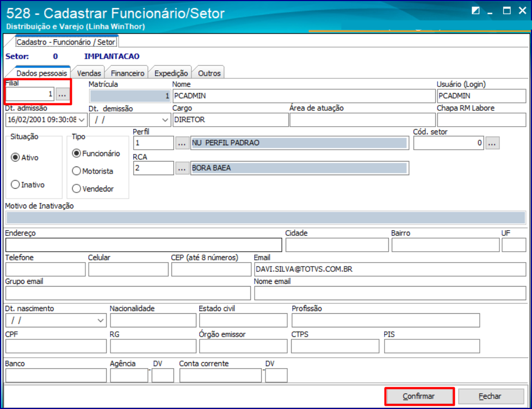Screen dimensions: 532x409
Task: Click the Cód. setor number field
Action: tap(449, 143)
